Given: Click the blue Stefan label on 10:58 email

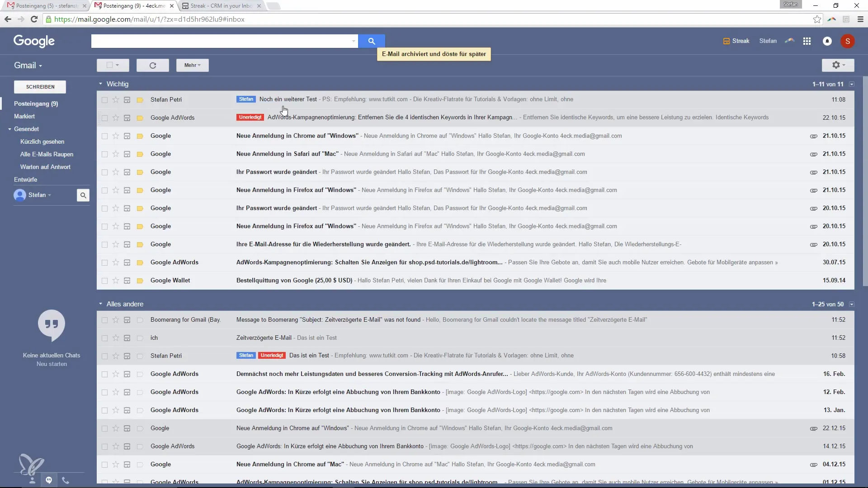Looking at the screenshot, I should tap(246, 356).
